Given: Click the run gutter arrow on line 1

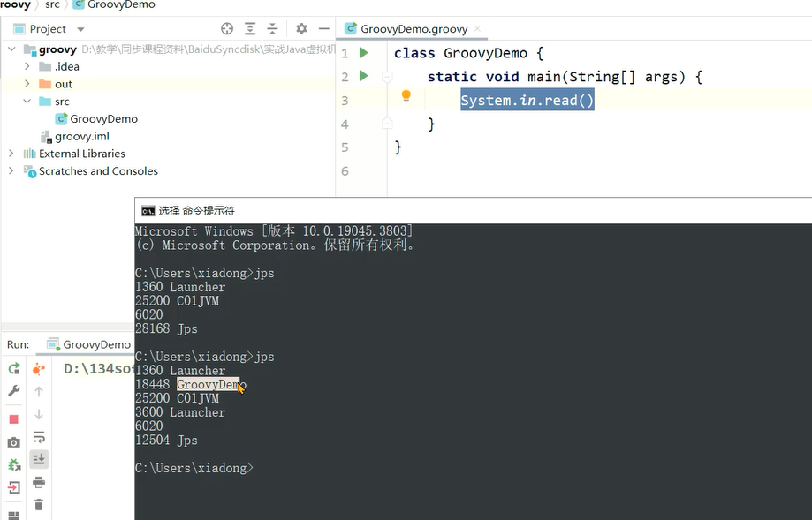Looking at the screenshot, I should pos(363,54).
